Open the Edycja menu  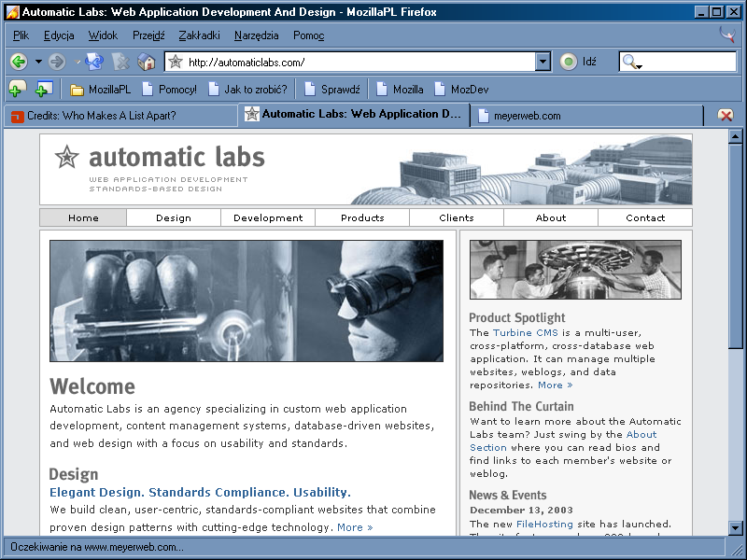pyautogui.click(x=59, y=35)
